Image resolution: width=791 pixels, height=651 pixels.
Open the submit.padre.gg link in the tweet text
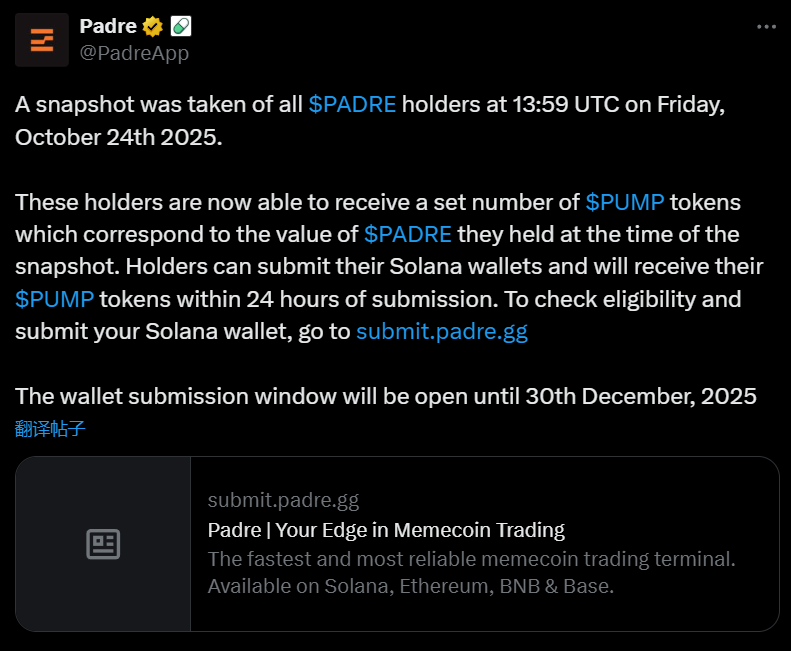pos(441,332)
